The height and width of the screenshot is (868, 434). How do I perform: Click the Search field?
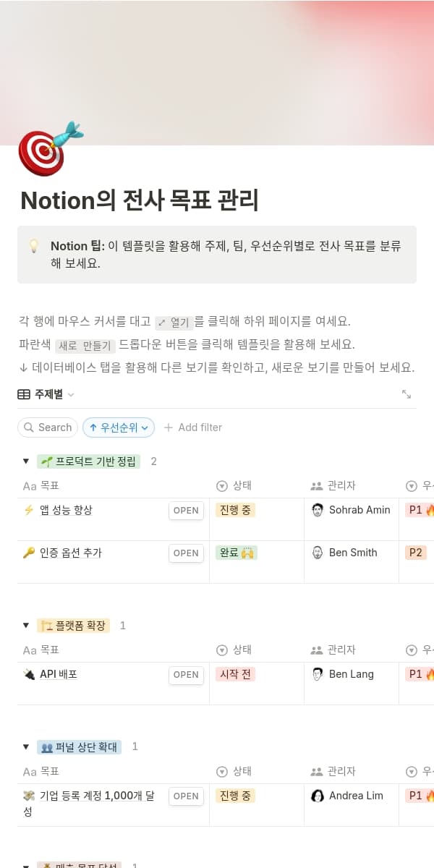[x=48, y=427]
